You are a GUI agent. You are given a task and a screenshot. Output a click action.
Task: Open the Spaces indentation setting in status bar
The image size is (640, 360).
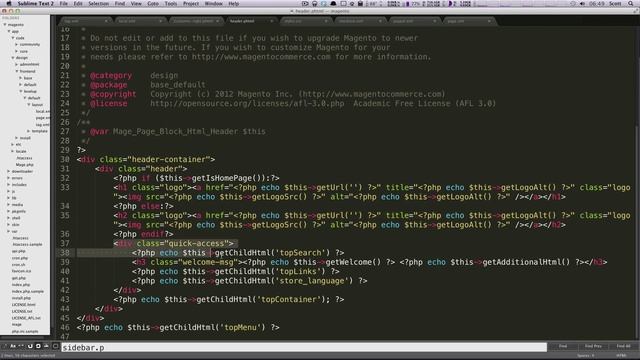coord(586,356)
